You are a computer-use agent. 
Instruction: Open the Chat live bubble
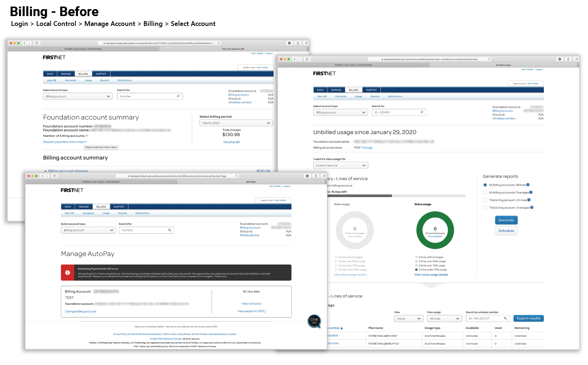314,321
